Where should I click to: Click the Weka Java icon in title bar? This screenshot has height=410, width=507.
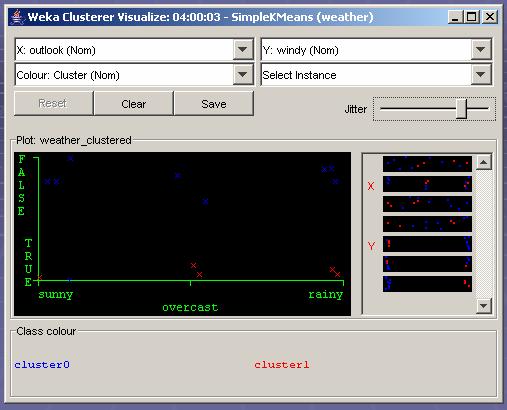[17, 17]
